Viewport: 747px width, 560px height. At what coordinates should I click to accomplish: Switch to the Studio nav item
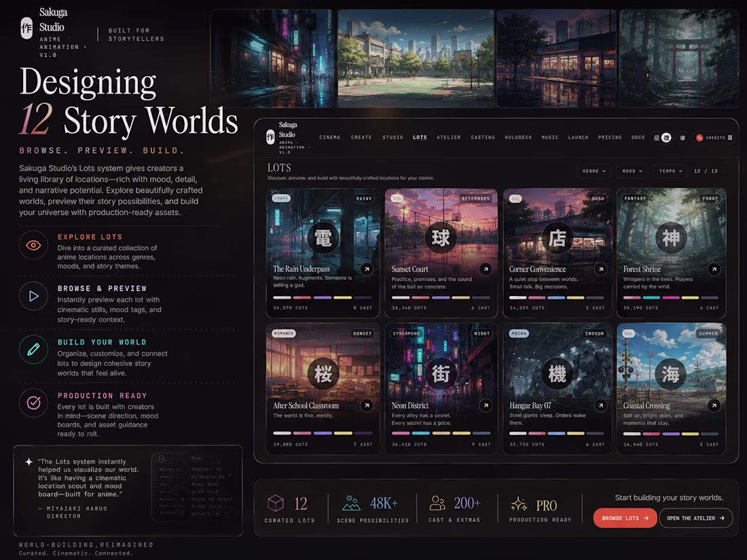393,138
